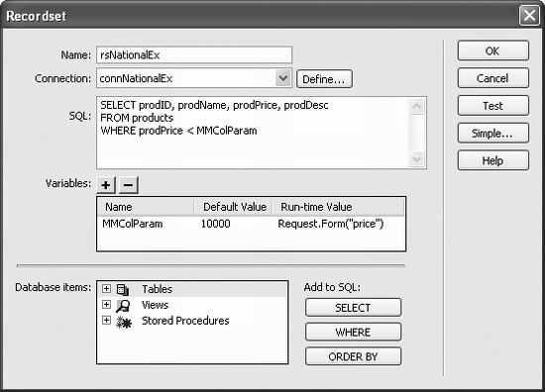Switch to Simple recordset mode

point(493,133)
